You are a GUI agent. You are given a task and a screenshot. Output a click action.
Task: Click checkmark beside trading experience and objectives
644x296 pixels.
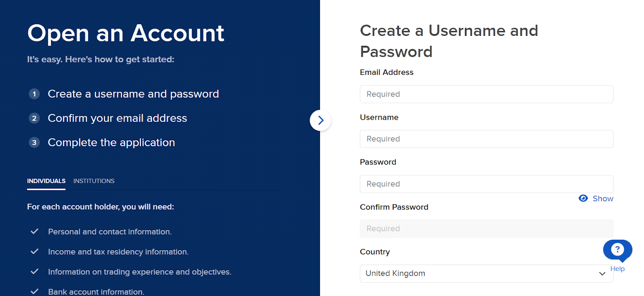[x=35, y=272]
